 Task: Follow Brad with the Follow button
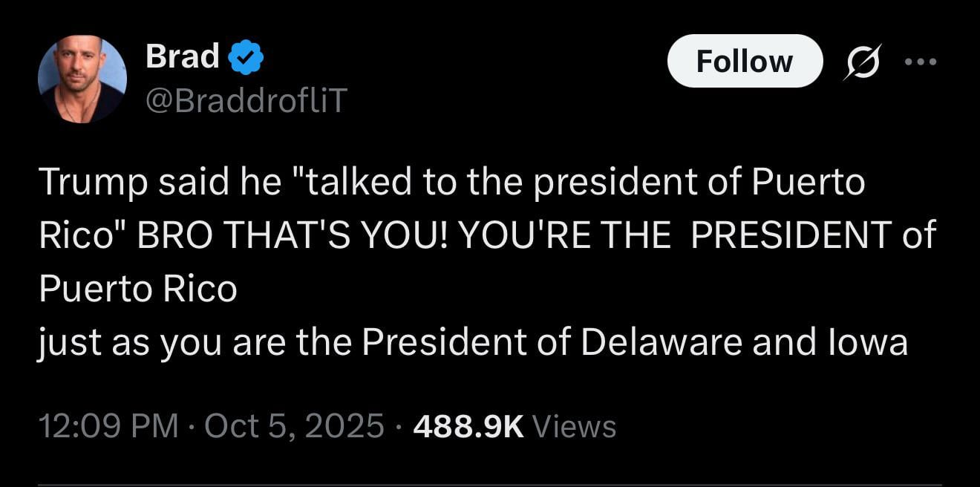pos(745,61)
